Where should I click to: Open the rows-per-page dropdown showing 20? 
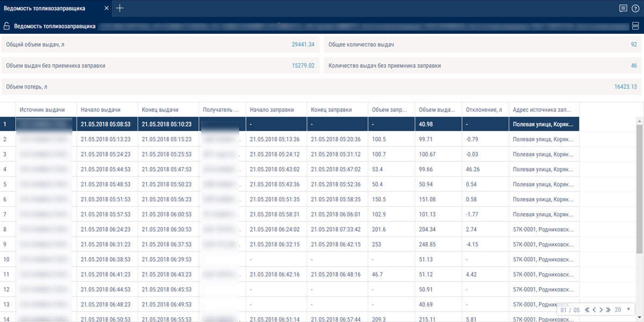click(x=623, y=310)
